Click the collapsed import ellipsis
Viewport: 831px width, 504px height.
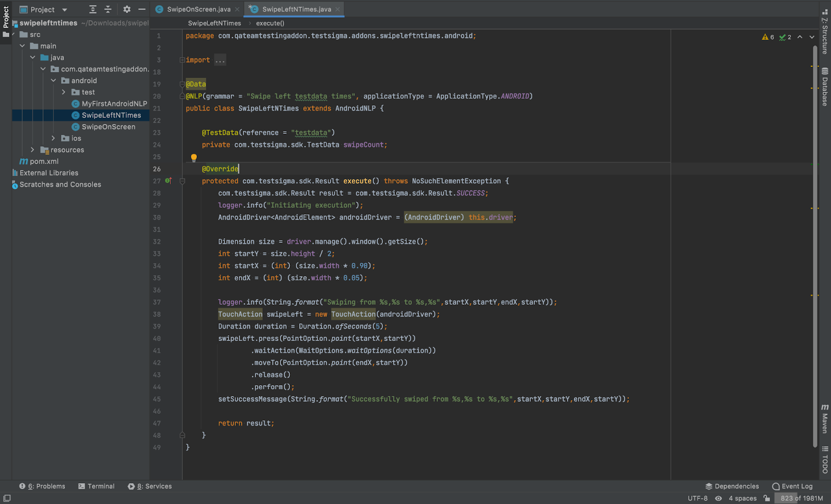(220, 60)
